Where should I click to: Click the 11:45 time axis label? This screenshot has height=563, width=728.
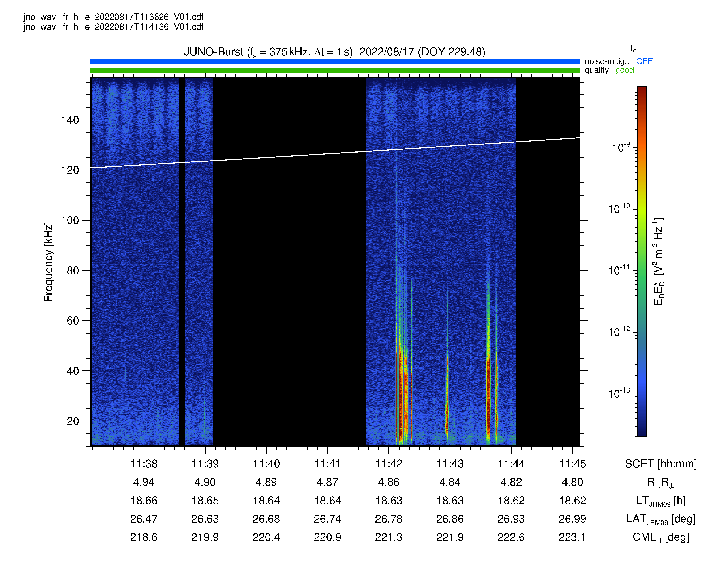[x=572, y=464]
